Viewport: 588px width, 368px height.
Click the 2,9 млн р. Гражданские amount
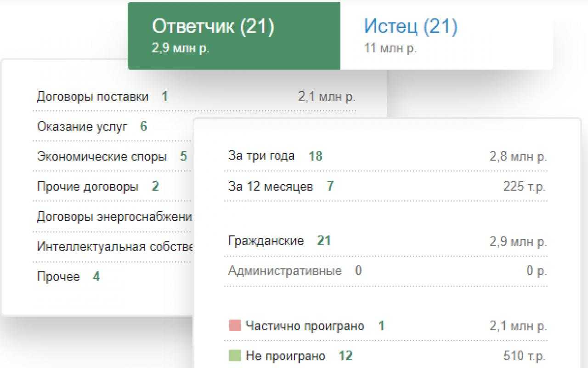coord(518,241)
